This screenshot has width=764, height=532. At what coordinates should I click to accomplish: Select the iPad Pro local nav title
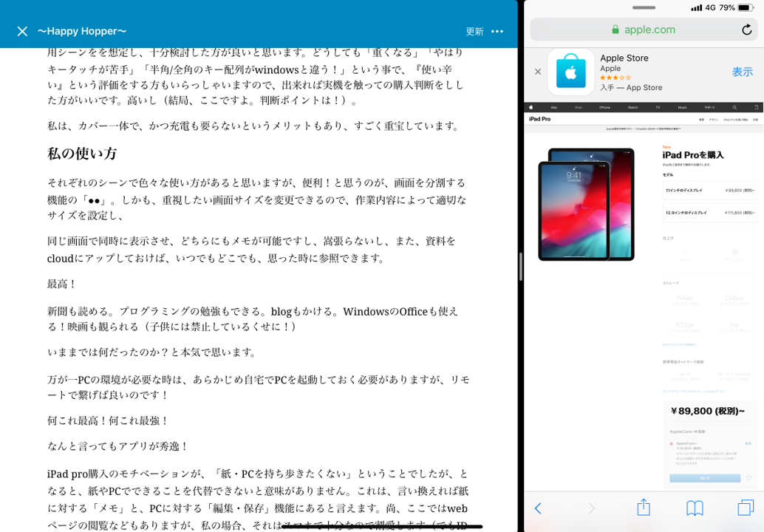(540, 119)
